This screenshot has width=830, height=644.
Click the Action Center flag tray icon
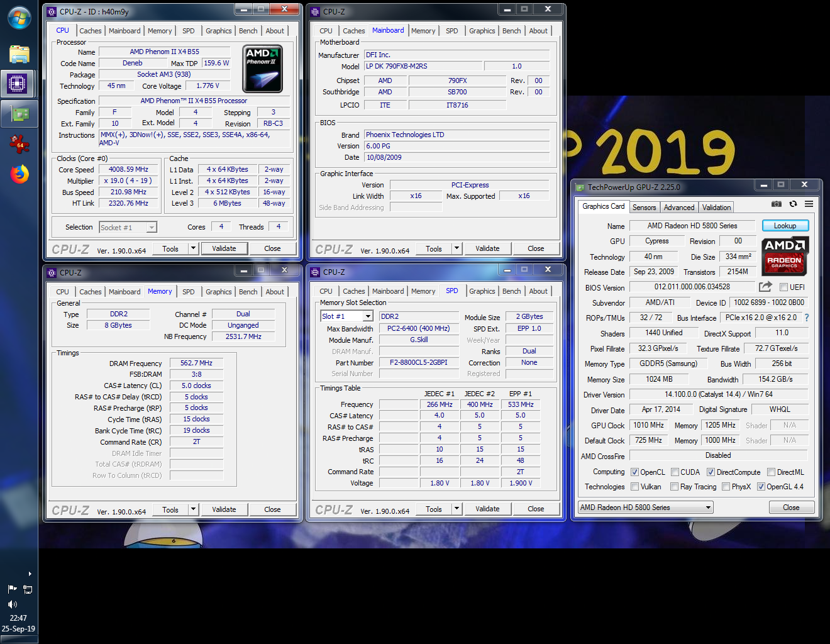(x=12, y=589)
